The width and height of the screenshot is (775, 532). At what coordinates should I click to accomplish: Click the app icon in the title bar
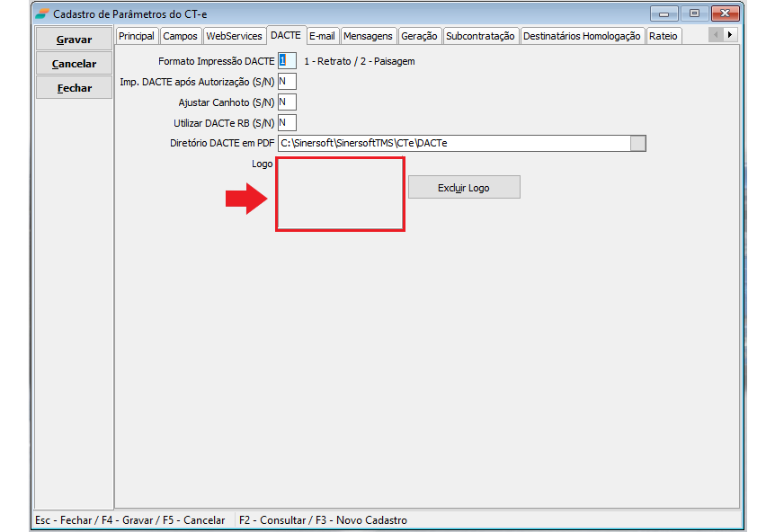coord(42,14)
